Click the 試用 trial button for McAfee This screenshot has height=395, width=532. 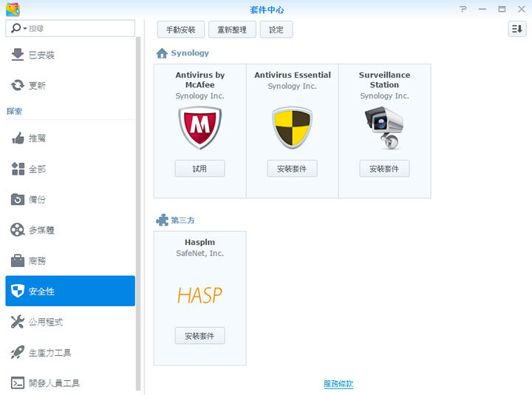[x=199, y=169]
